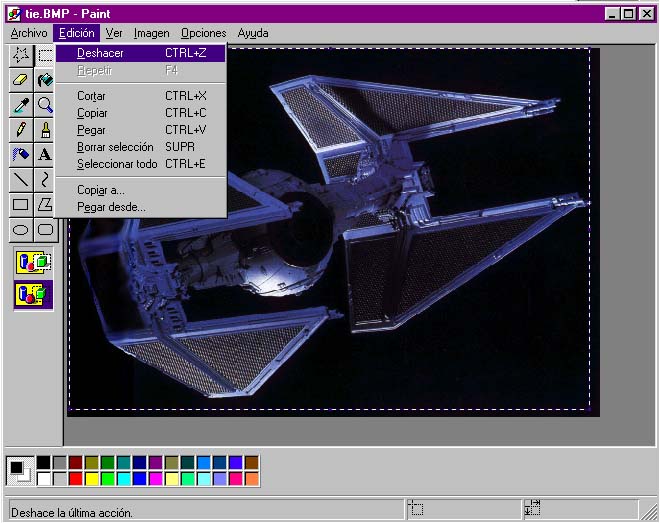The height and width of the screenshot is (523, 660).
Task: Pick the orange color swatch
Action: pyautogui.click(x=252, y=479)
